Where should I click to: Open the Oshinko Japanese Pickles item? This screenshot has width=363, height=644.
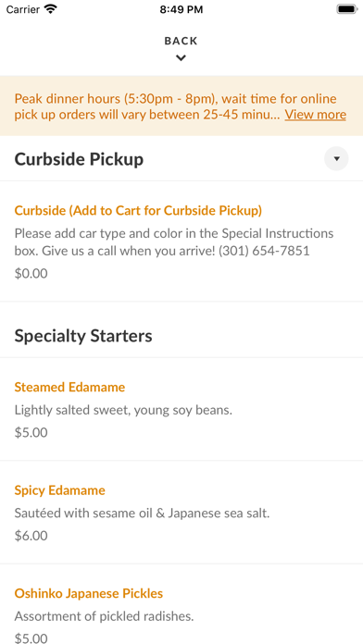click(x=89, y=593)
